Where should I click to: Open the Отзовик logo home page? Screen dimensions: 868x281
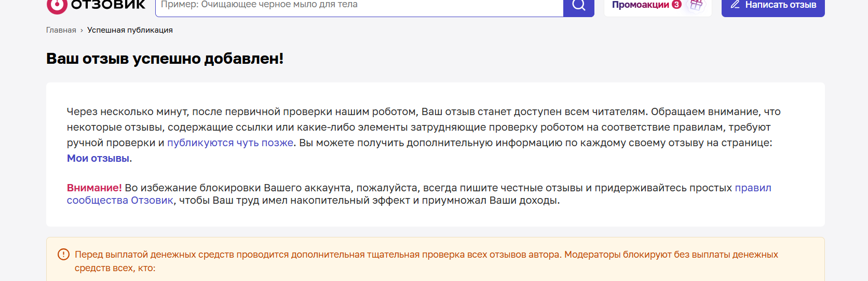click(96, 5)
